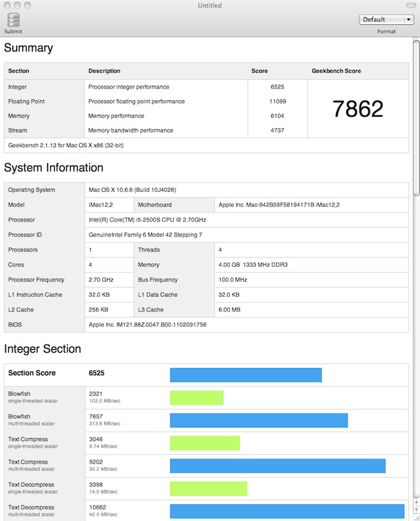420x521 pixels.
Task: Click the Stream score 4737
Action: click(x=277, y=131)
